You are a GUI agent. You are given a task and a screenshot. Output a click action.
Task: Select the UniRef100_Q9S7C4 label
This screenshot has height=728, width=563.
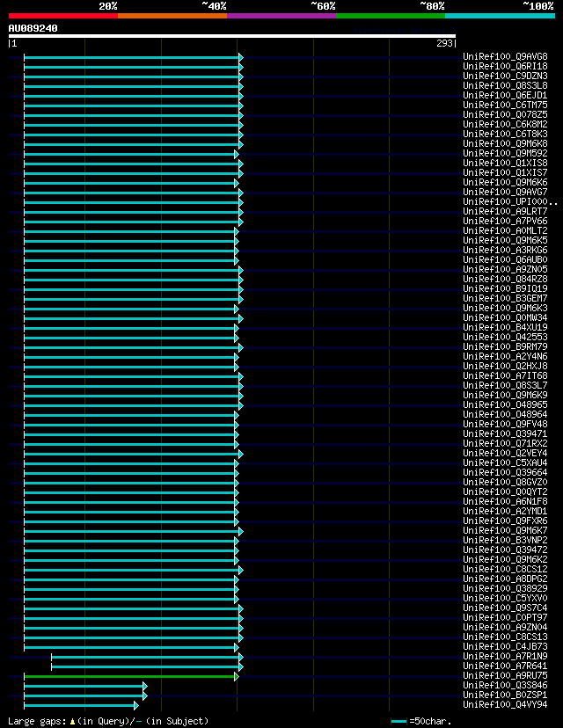point(506,608)
